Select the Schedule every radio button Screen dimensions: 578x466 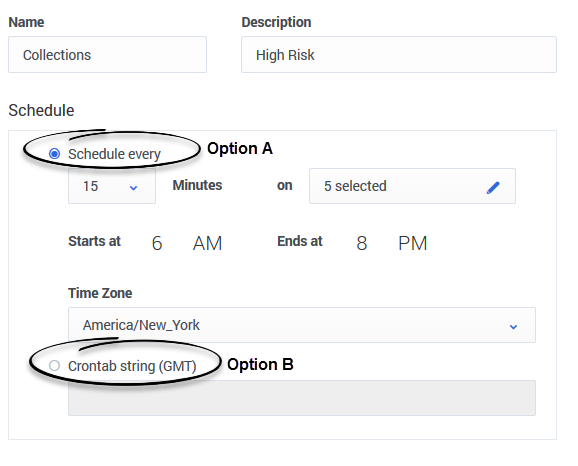click(x=55, y=153)
